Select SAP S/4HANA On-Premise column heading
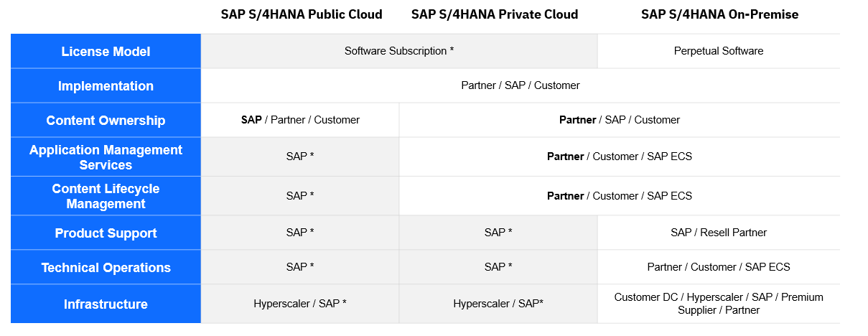This screenshot has width=868, height=336. [719, 14]
